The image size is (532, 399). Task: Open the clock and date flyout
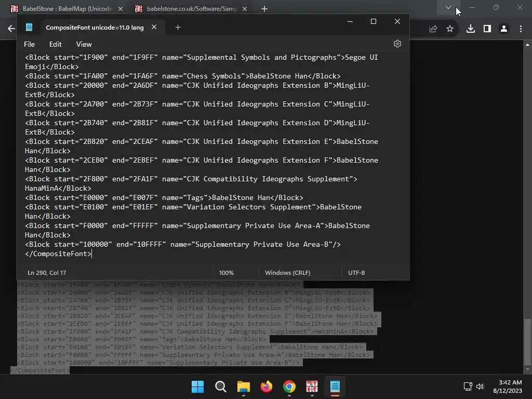click(x=508, y=387)
